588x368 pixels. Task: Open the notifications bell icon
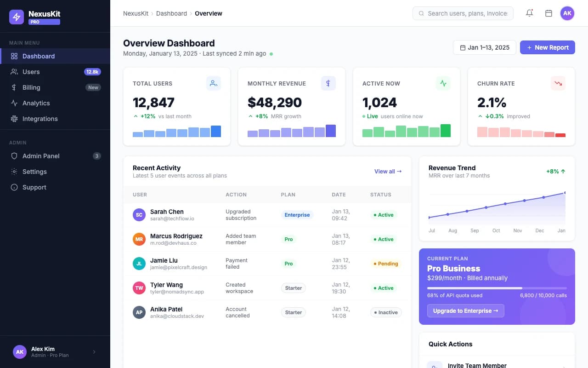(x=529, y=13)
